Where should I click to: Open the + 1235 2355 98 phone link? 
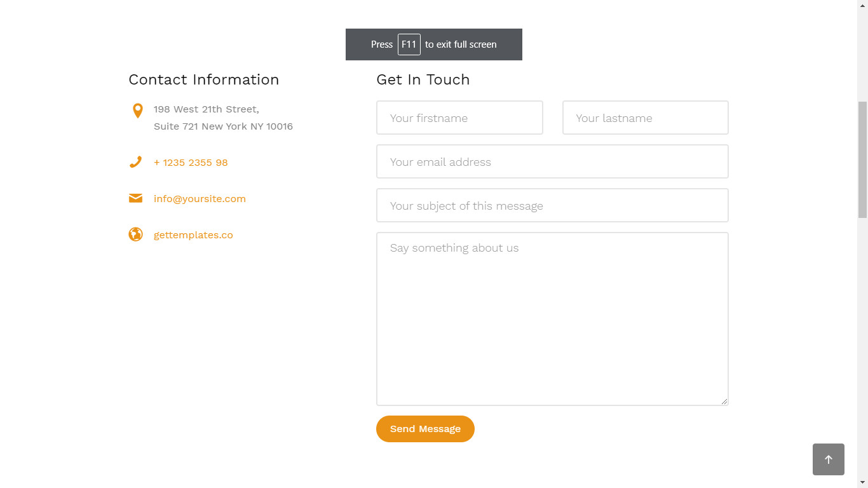coord(191,163)
